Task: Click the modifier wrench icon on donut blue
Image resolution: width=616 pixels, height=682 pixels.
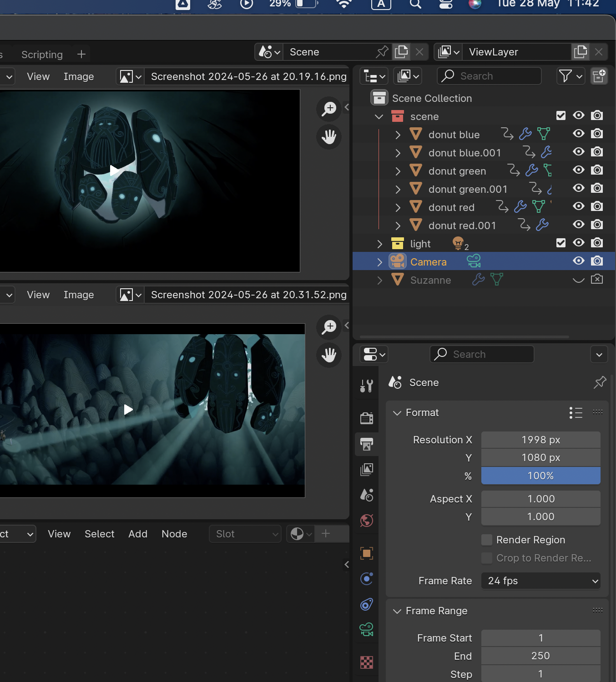Action: 525,134
